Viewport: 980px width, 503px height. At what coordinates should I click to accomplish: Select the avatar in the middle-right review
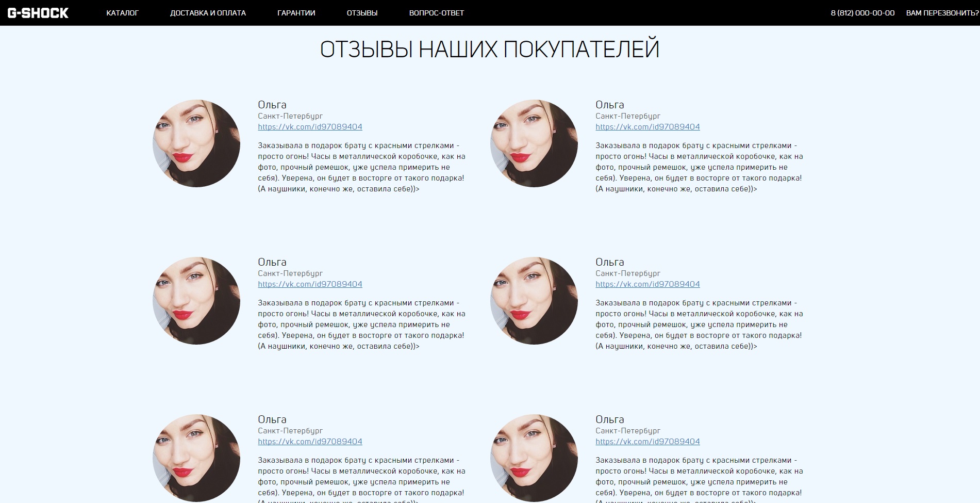tap(534, 301)
